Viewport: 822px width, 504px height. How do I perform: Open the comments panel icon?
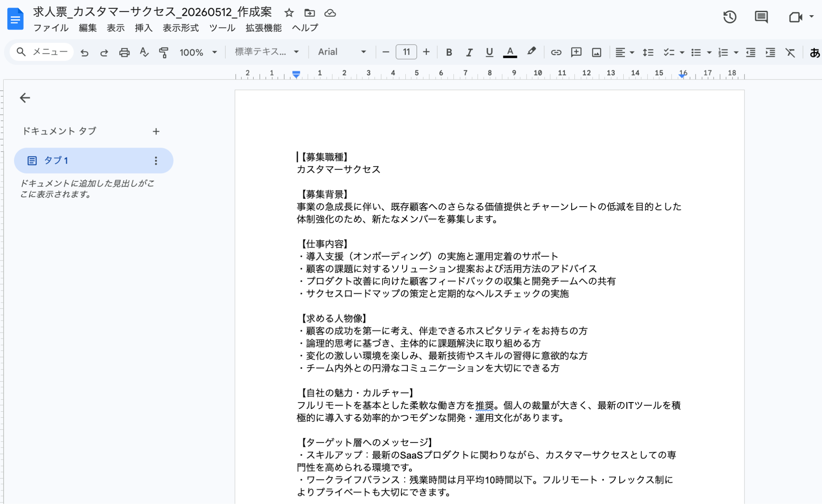click(x=761, y=17)
